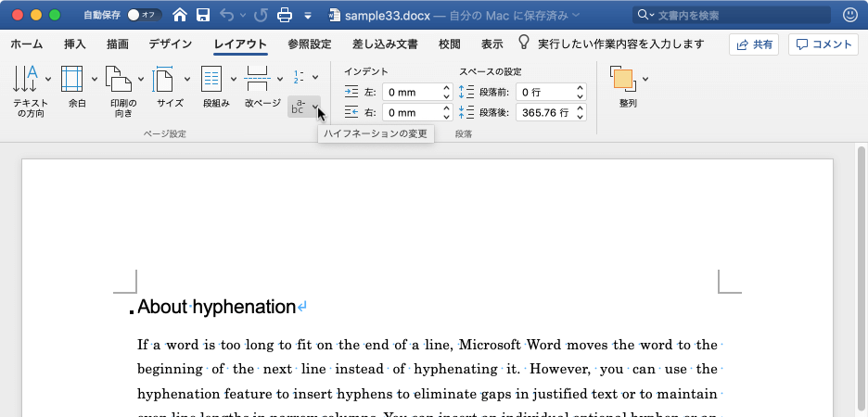Edit the right indent 0 mm field
Viewport: 868px width, 417px height.
(x=412, y=113)
